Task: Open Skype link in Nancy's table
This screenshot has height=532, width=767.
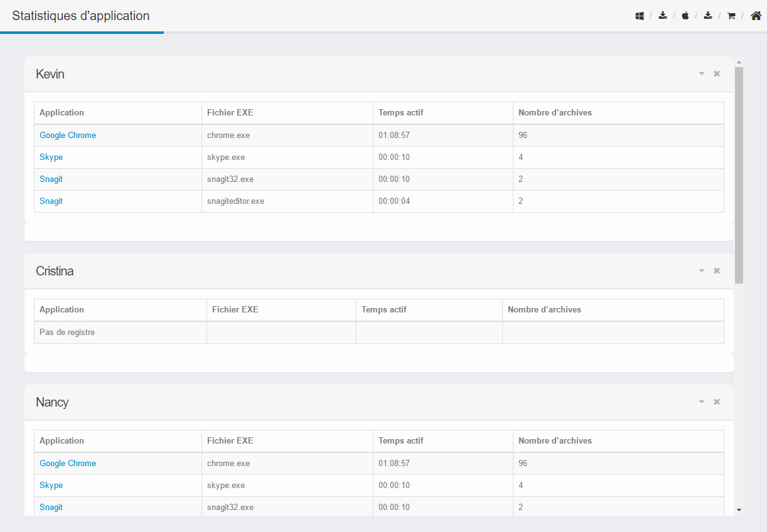Action: click(x=51, y=486)
